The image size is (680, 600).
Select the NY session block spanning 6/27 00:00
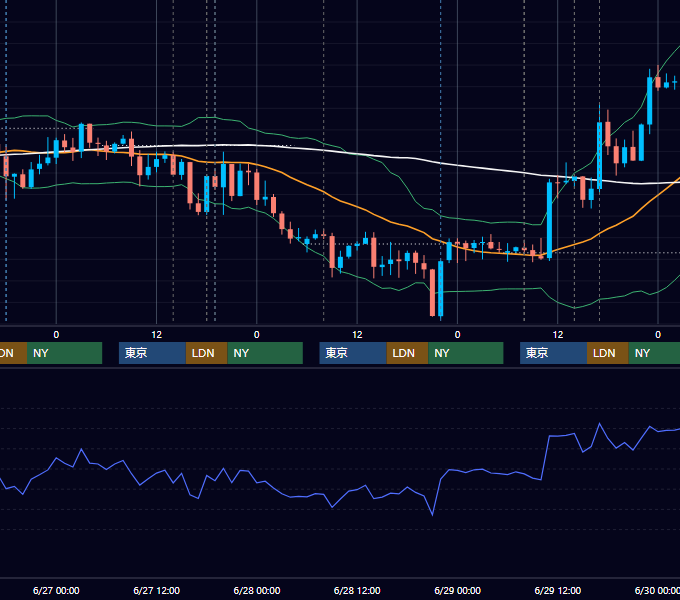pyautogui.click(x=64, y=353)
